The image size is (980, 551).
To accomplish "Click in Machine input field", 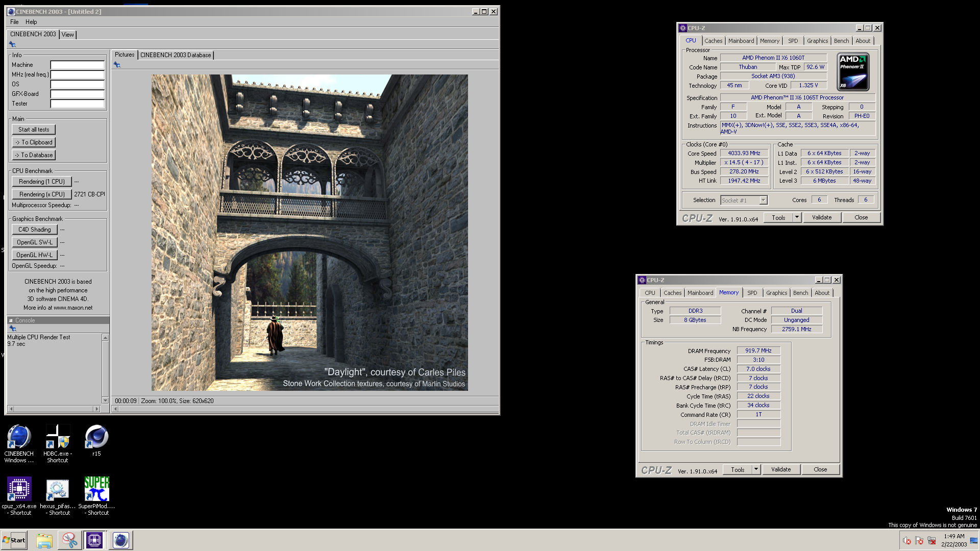I will (78, 65).
